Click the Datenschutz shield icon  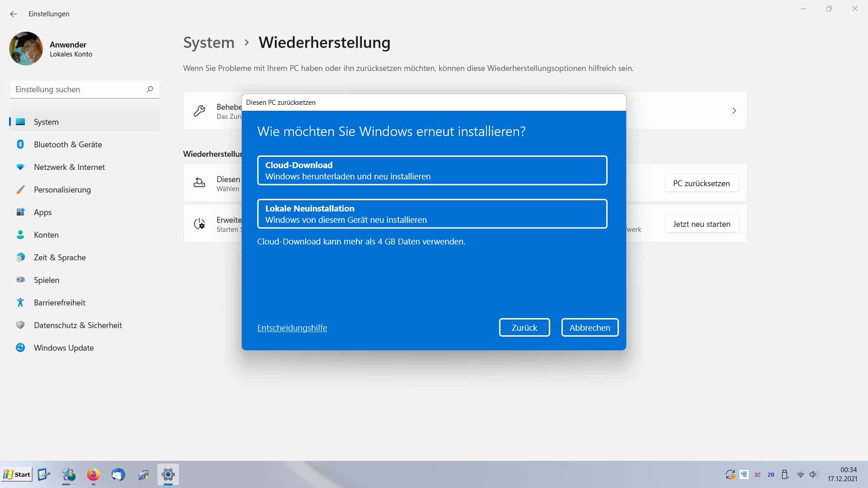coord(20,325)
